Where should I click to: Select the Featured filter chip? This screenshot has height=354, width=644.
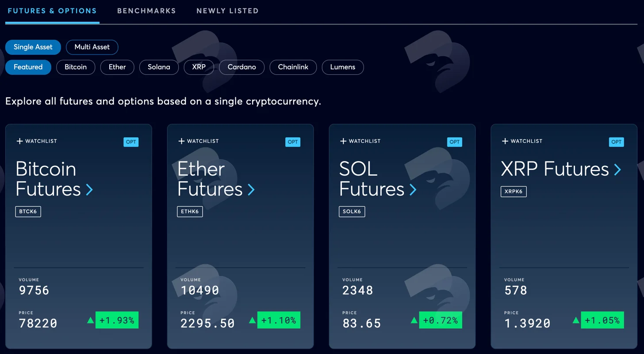tap(28, 67)
